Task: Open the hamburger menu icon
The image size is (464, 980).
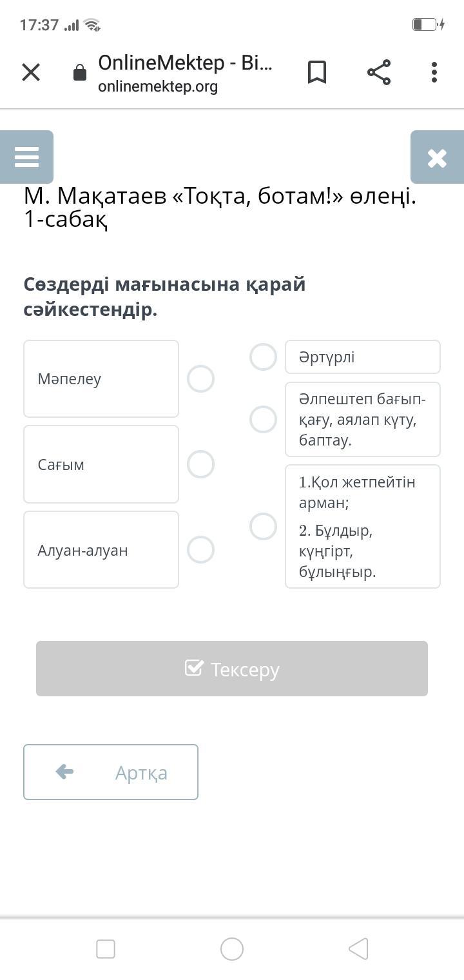Action: (x=26, y=157)
